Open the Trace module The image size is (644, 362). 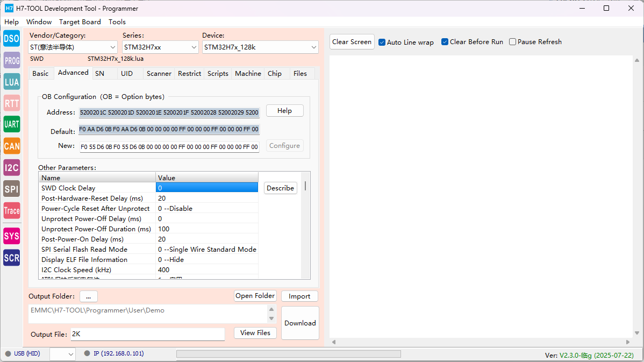[11, 210]
